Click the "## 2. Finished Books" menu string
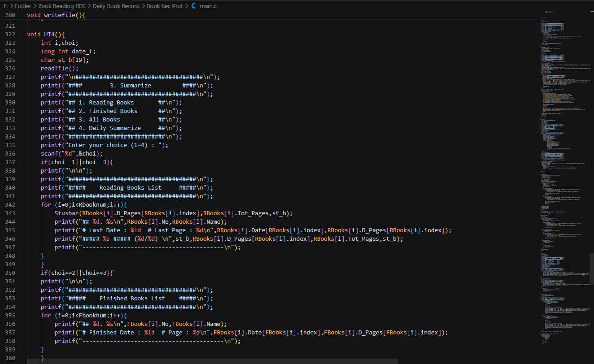 [103, 111]
